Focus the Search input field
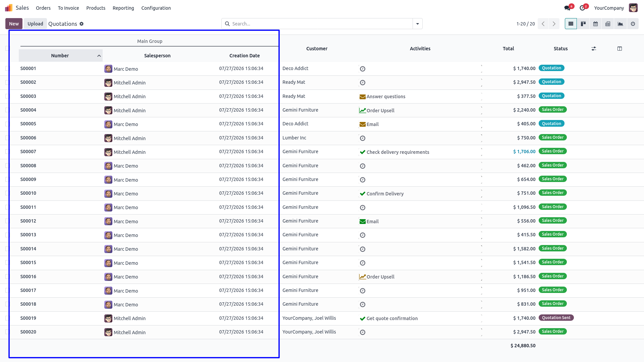 [320, 24]
